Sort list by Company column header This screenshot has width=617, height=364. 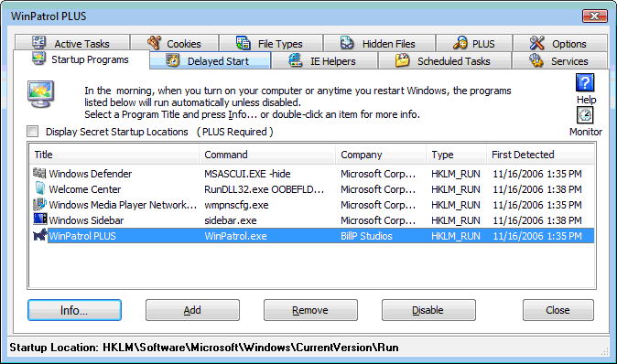point(381,155)
